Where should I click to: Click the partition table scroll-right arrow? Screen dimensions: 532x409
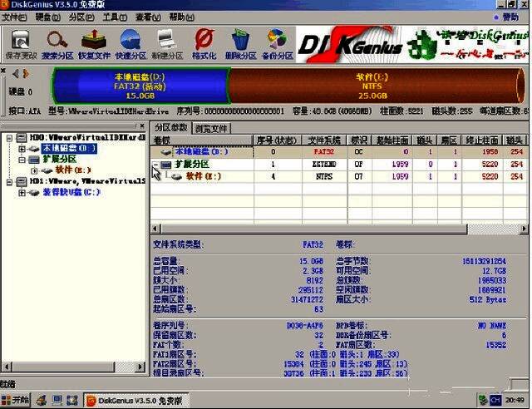pyautogui.click(x=524, y=229)
